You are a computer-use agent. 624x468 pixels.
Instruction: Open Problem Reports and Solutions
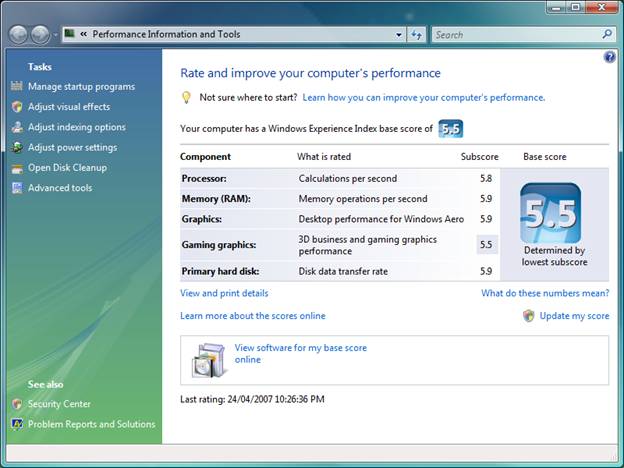(x=92, y=424)
